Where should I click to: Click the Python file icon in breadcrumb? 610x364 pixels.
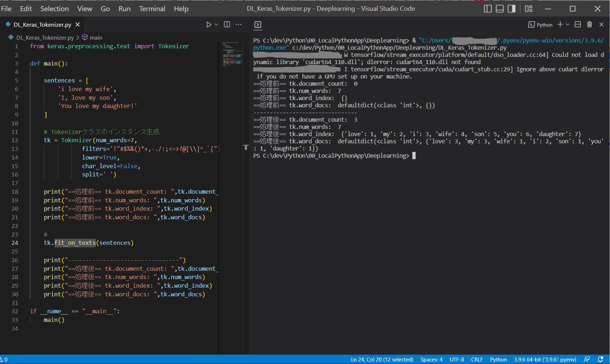(12, 37)
